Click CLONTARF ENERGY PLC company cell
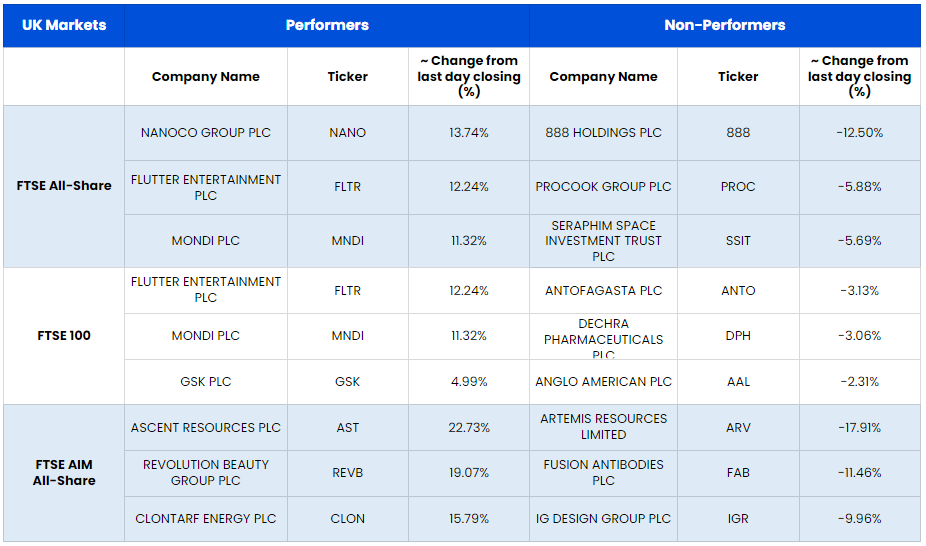This screenshot has width=926, height=546. click(x=206, y=519)
